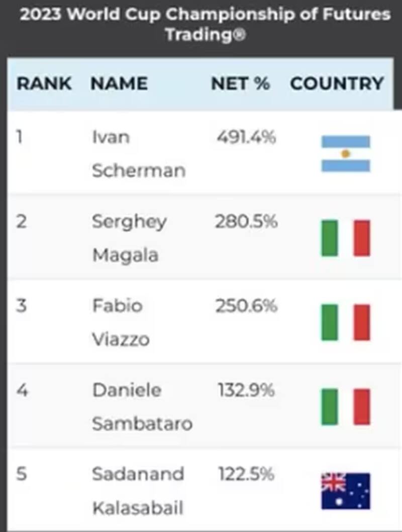Click the 122.5% net value
The height and width of the screenshot is (532, 402).
click(x=246, y=474)
